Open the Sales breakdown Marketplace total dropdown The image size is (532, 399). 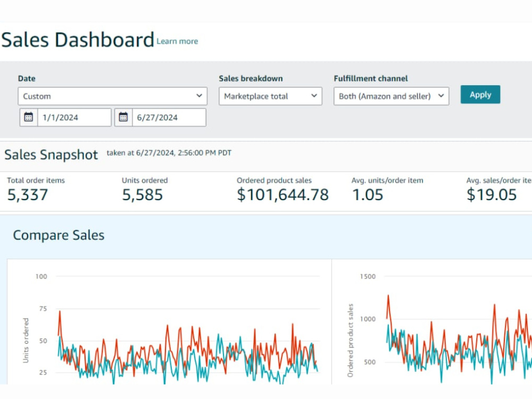(270, 96)
